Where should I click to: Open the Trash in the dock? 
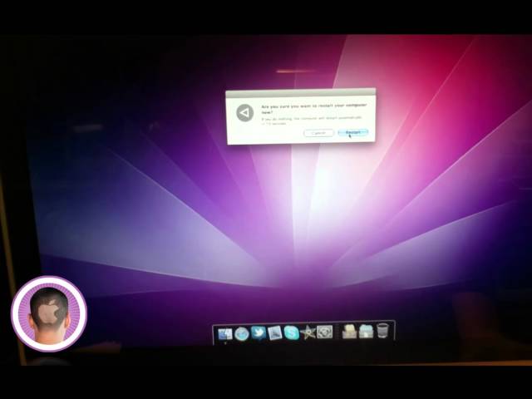tap(382, 331)
